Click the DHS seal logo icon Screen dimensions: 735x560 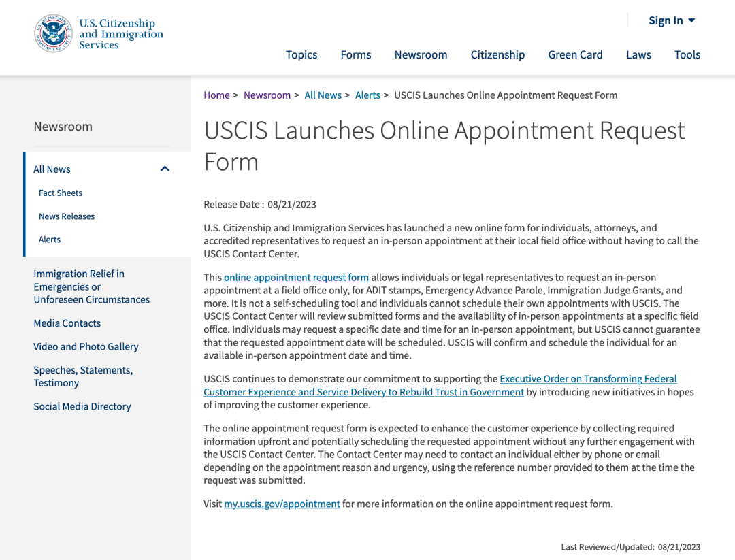pos(54,33)
